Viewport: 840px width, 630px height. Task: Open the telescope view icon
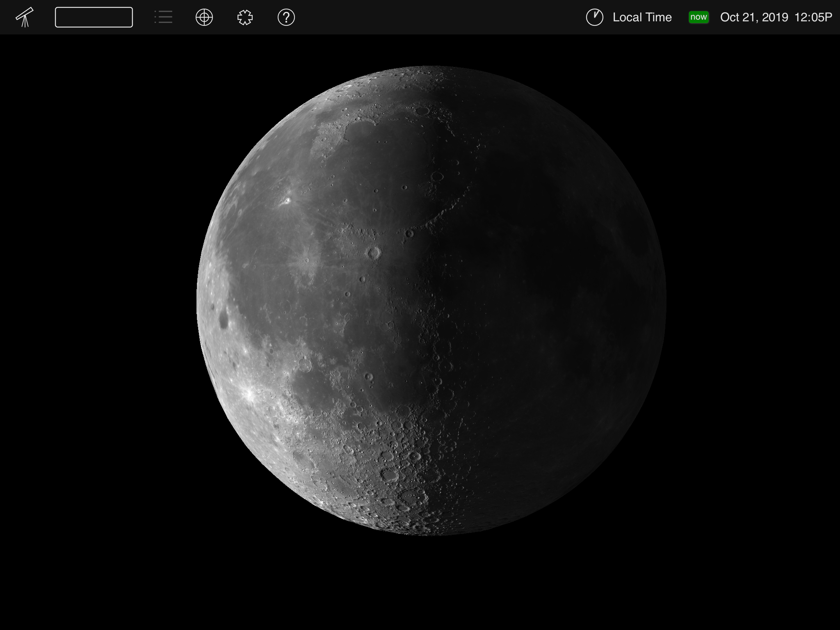(25, 17)
